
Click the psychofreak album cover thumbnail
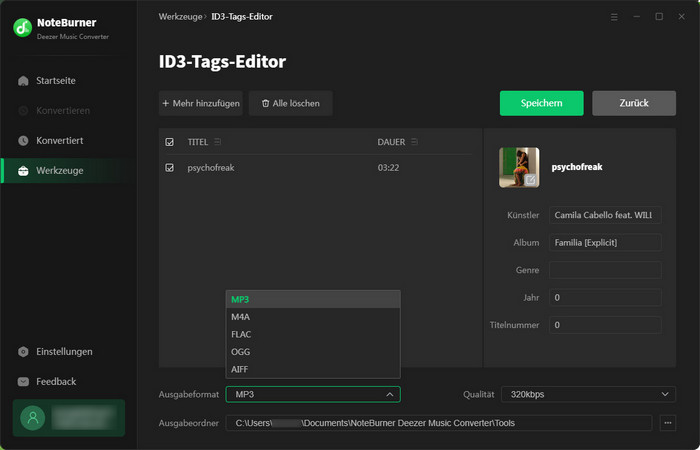519,167
